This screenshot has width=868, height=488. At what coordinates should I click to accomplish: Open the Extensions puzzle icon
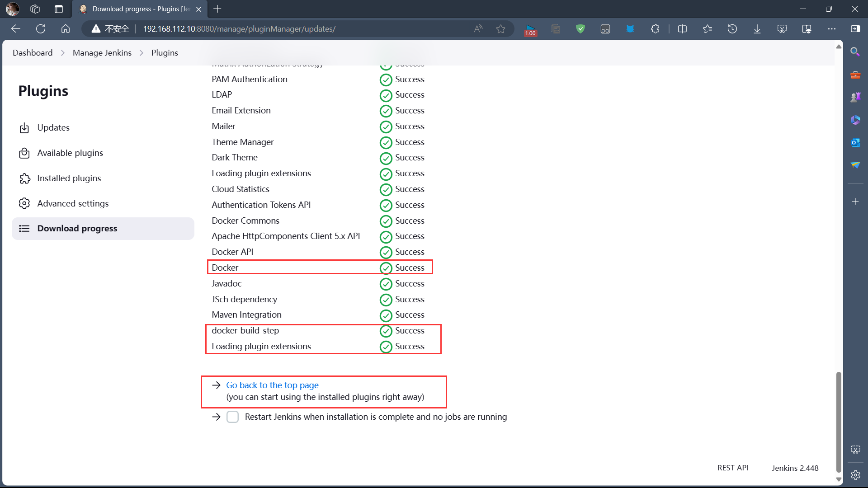(655, 28)
